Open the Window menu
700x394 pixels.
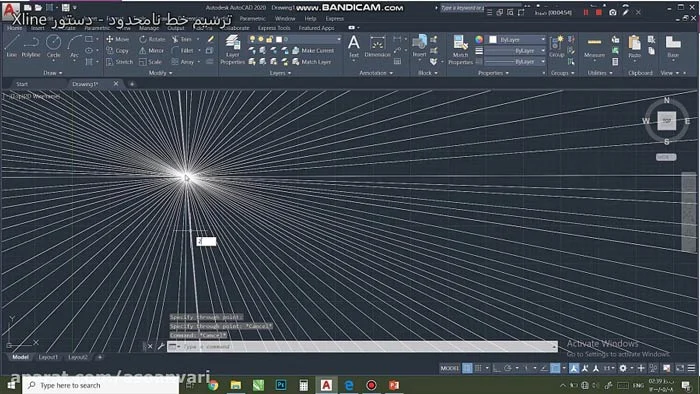coord(285,18)
